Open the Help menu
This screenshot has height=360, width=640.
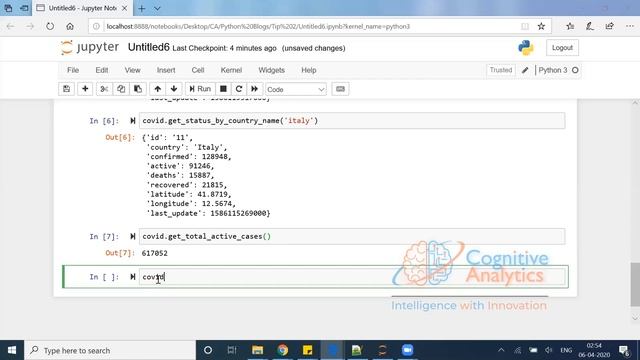point(309,70)
